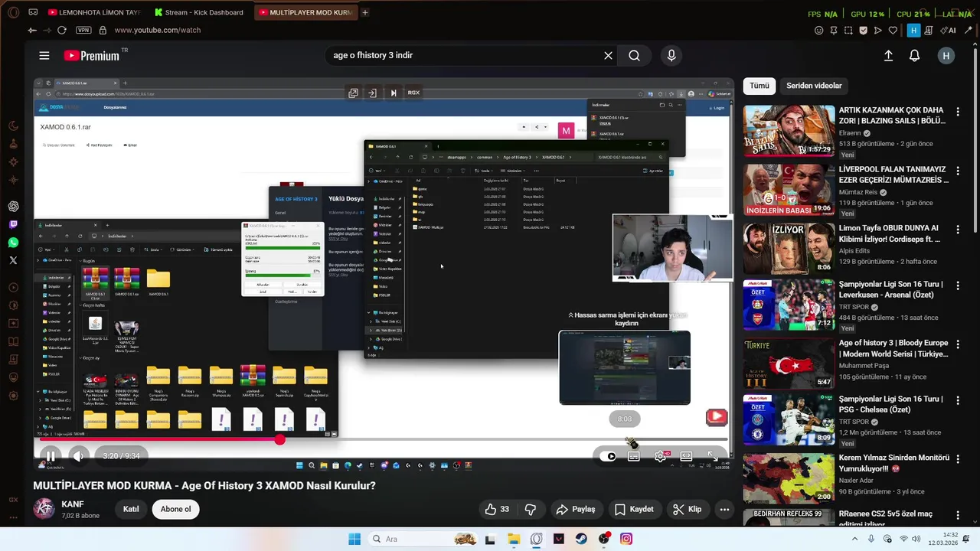Open ChatGPT from Opera sidebar
The height and width of the screenshot is (551, 980).
click(13, 207)
